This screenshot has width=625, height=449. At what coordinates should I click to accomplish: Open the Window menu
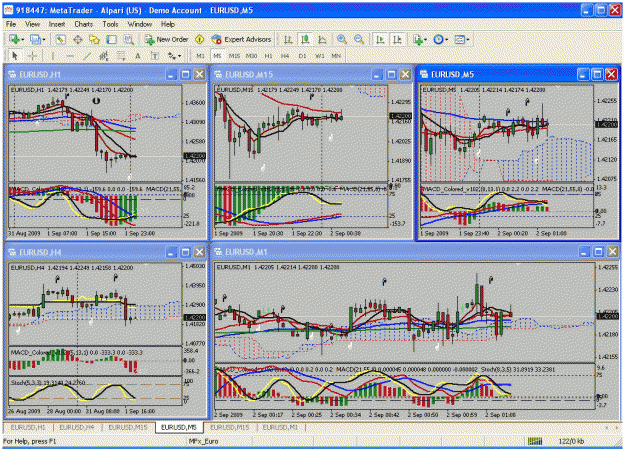(x=140, y=24)
